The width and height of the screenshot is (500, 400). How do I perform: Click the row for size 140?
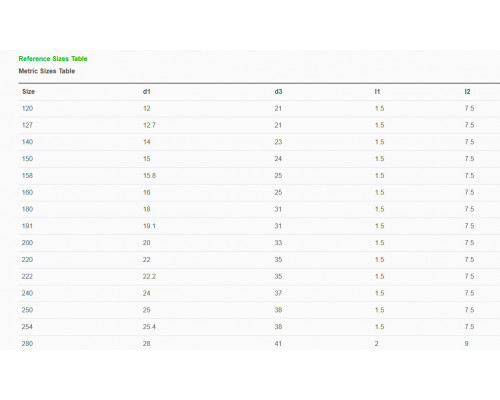(x=259, y=142)
